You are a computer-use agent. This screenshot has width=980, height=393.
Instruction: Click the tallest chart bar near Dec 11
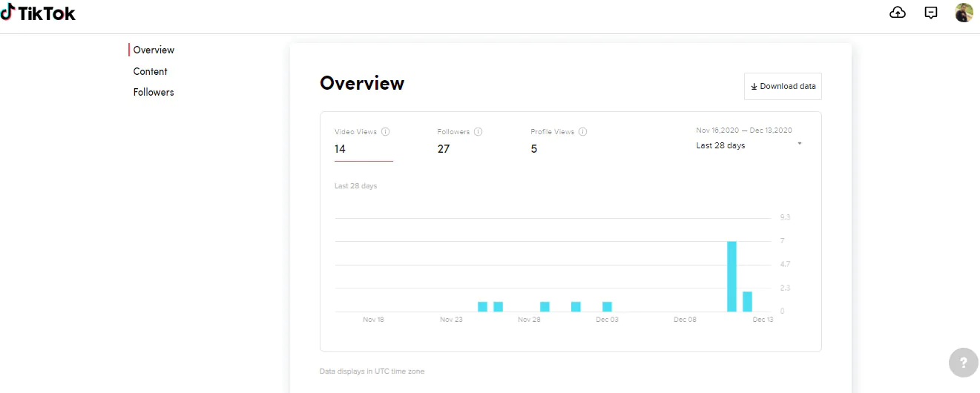(x=731, y=277)
